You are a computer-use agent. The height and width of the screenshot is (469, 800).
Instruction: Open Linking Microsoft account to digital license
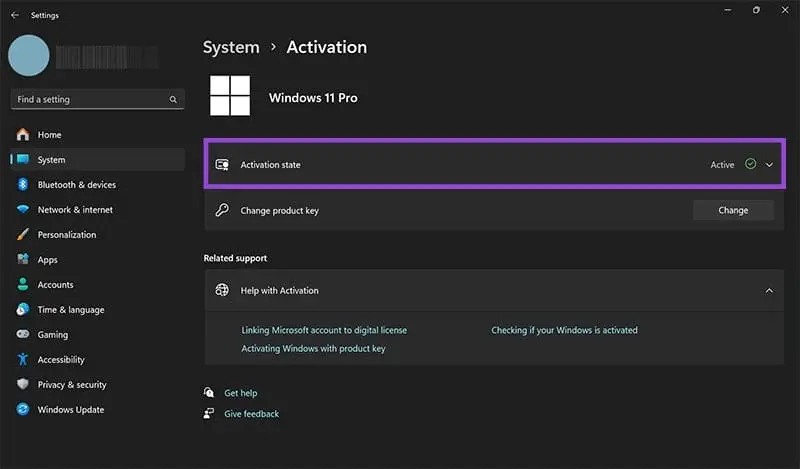pos(324,330)
